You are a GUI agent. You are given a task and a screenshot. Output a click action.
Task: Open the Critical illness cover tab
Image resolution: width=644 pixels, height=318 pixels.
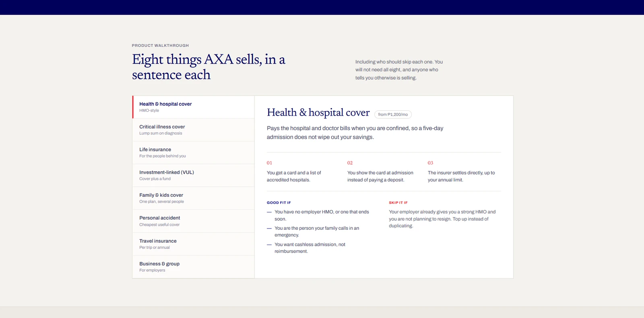(x=193, y=130)
